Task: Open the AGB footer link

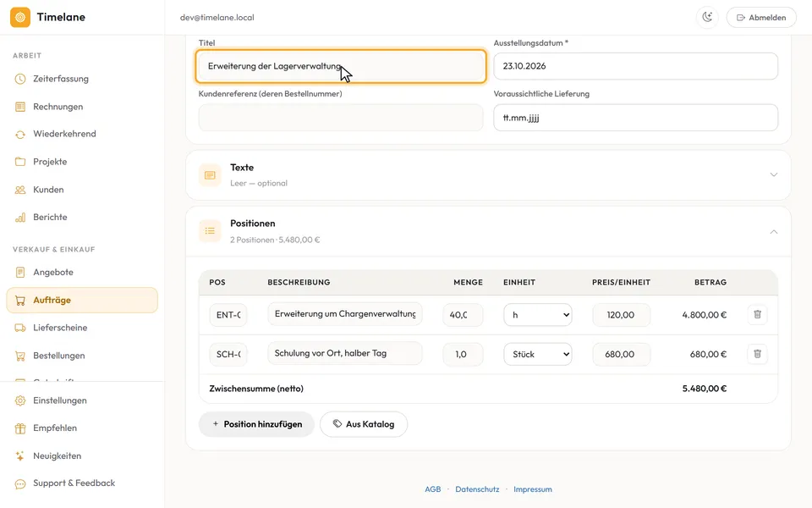Action: click(x=433, y=489)
